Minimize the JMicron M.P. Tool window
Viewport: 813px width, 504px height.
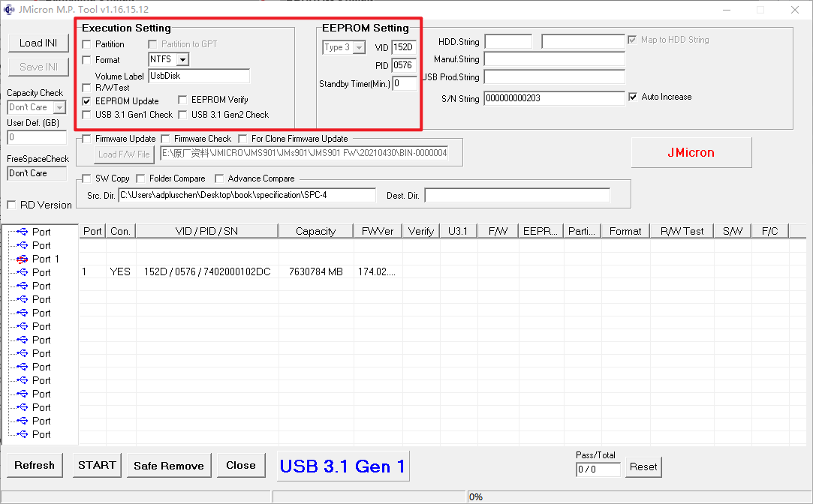pos(727,10)
